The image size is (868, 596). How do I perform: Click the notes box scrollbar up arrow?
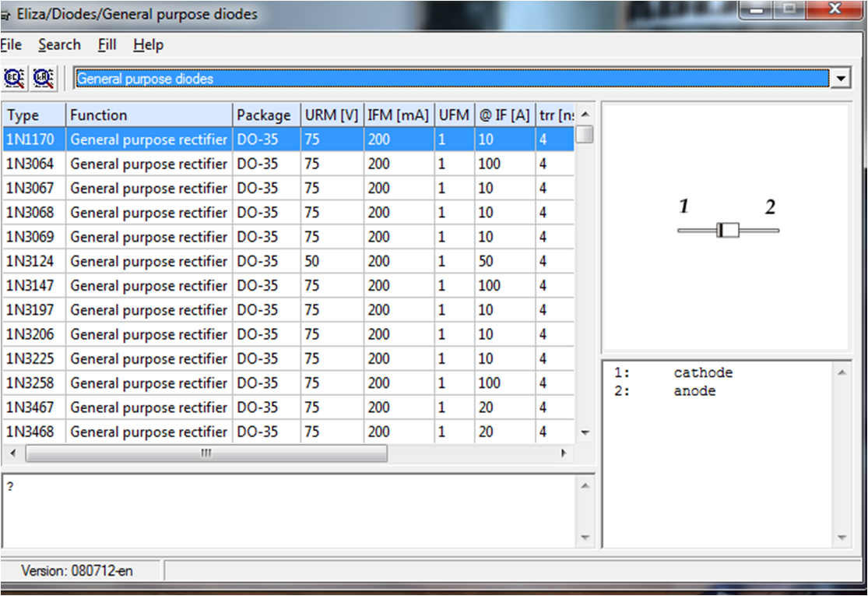(x=585, y=486)
